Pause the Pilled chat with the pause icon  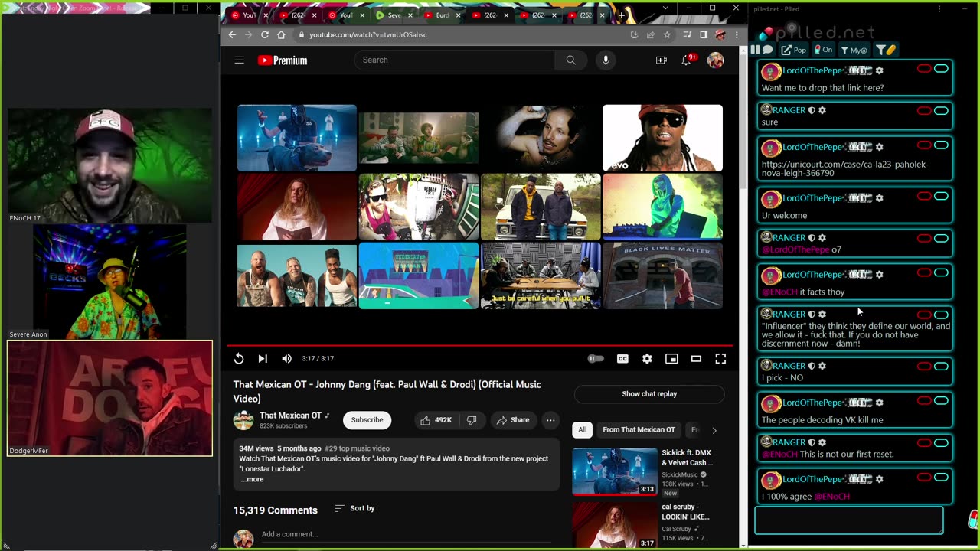point(755,50)
